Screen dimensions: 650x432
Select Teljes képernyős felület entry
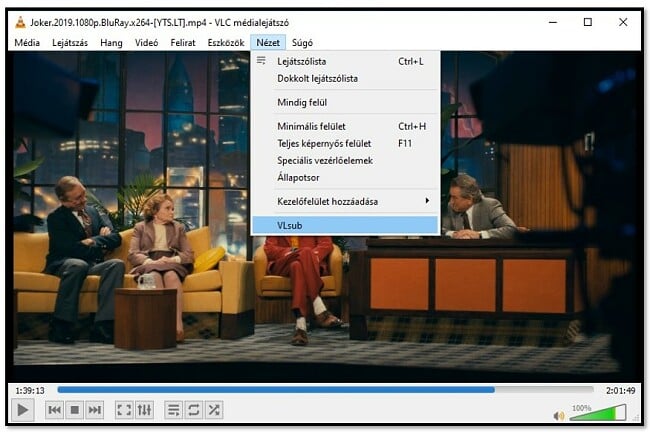tap(345, 143)
